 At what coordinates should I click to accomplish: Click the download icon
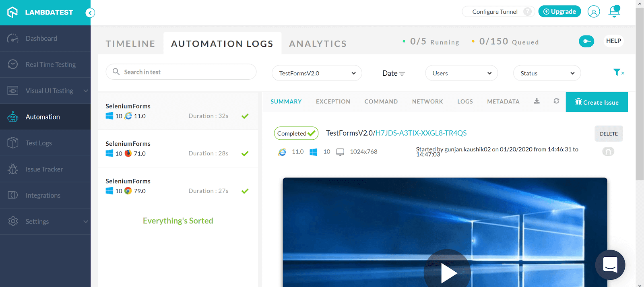tap(537, 101)
